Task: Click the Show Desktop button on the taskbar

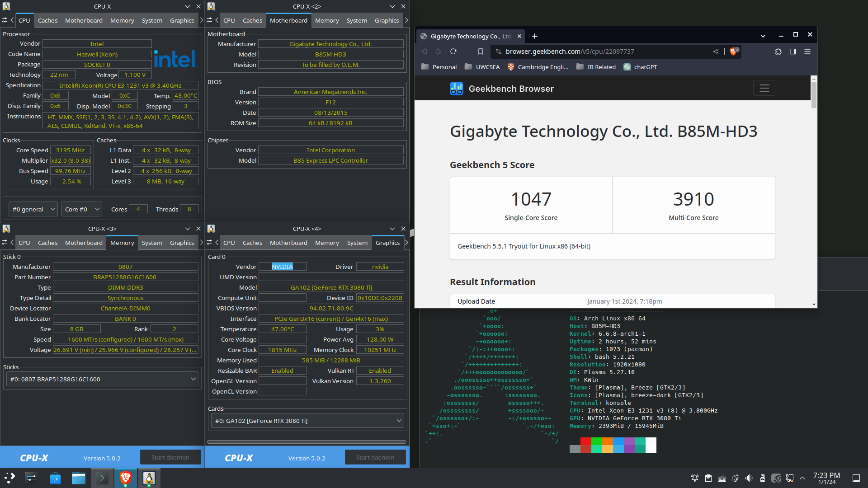Action: [856, 478]
